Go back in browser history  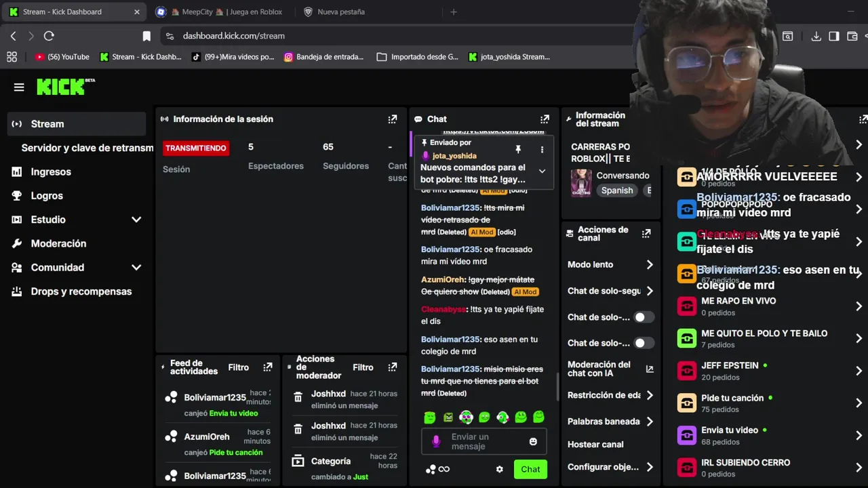(13, 36)
